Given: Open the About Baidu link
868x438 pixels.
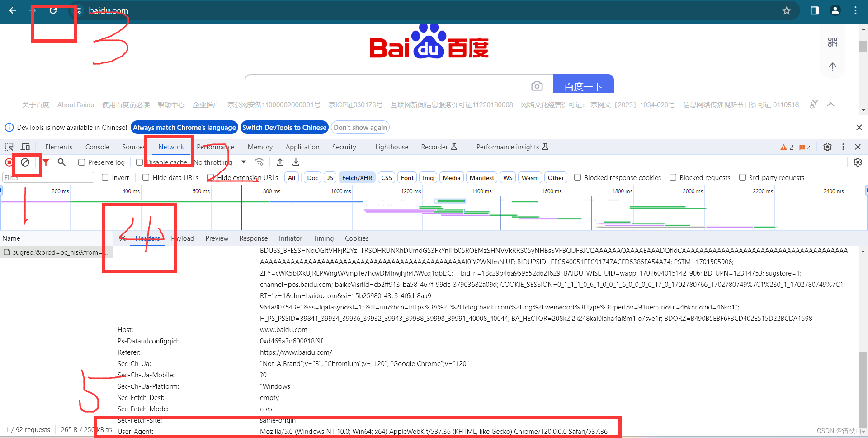Looking at the screenshot, I should (75, 105).
